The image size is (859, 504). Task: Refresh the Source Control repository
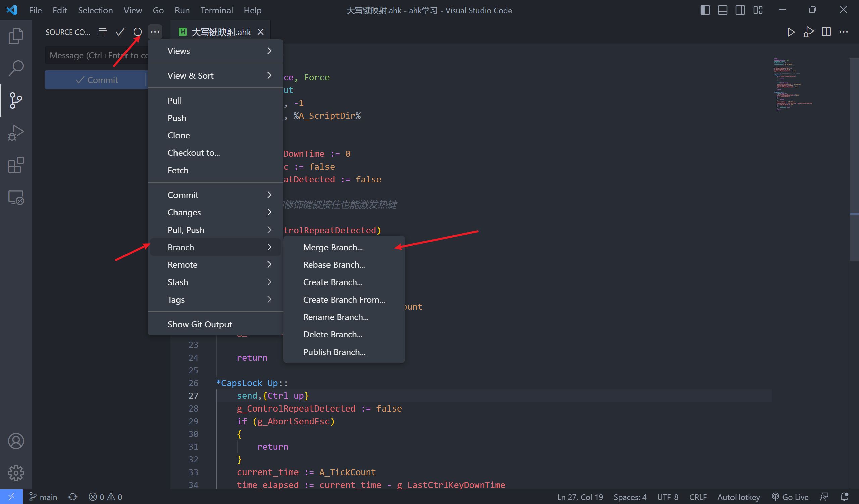point(137,32)
